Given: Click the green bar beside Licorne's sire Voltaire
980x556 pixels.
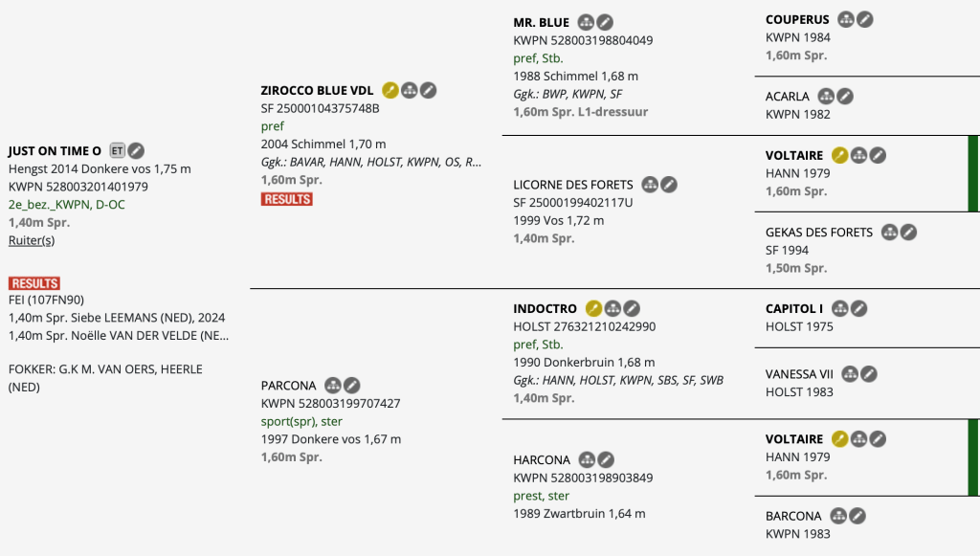Looking at the screenshot, I should pos(973,173).
